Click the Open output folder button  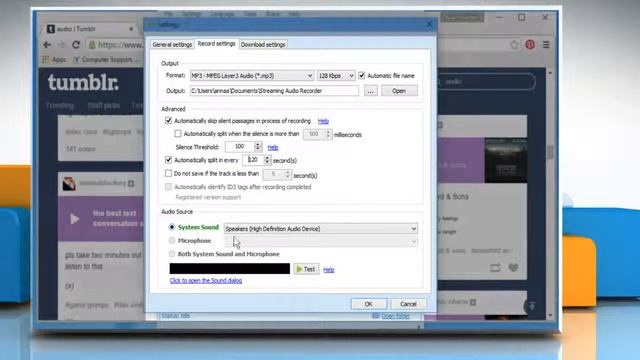pos(399,91)
